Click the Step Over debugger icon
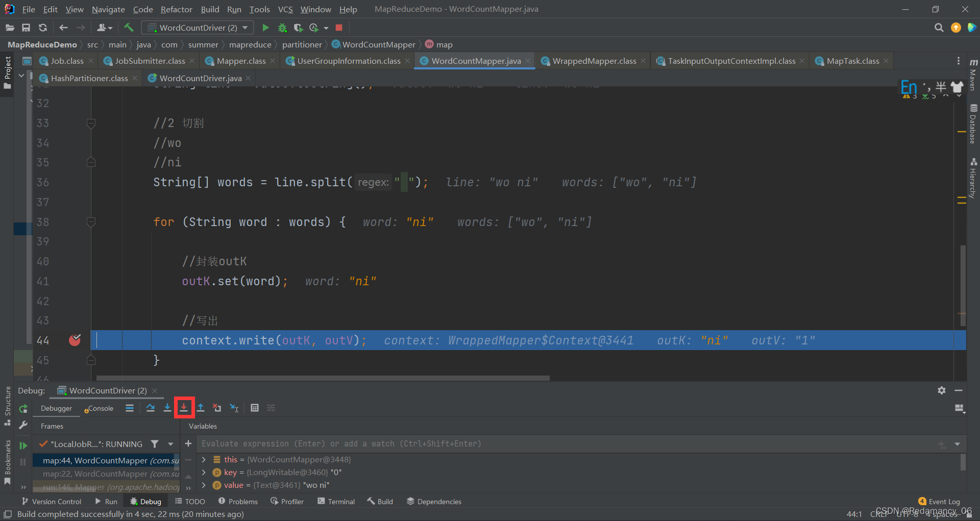The image size is (980, 521). coord(151,408)
